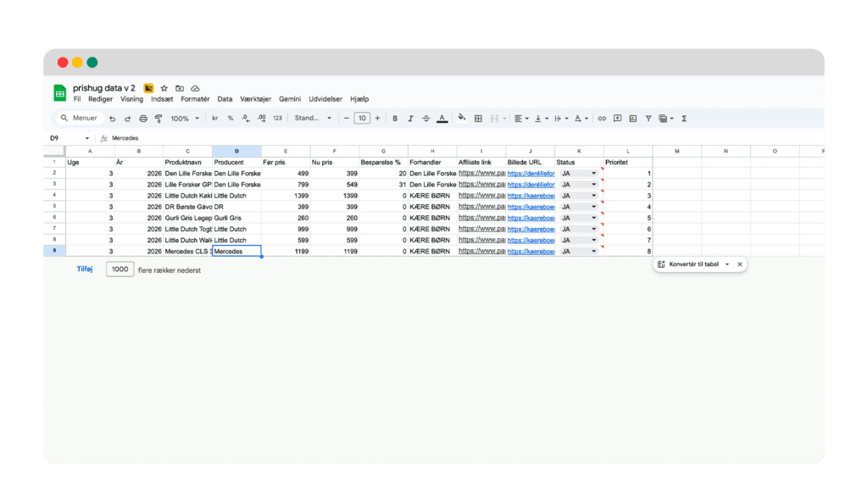The width and height of the screenshot is (868, 488).
Task: Open the Data menu
Action: tap(225, 98)
